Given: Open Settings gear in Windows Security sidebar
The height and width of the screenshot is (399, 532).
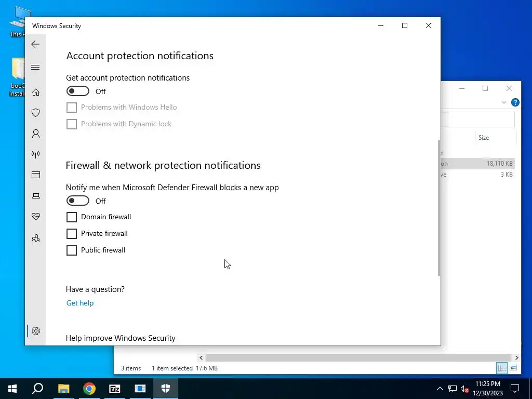Looking at the screenshot, I should click(x=36, y=331).
